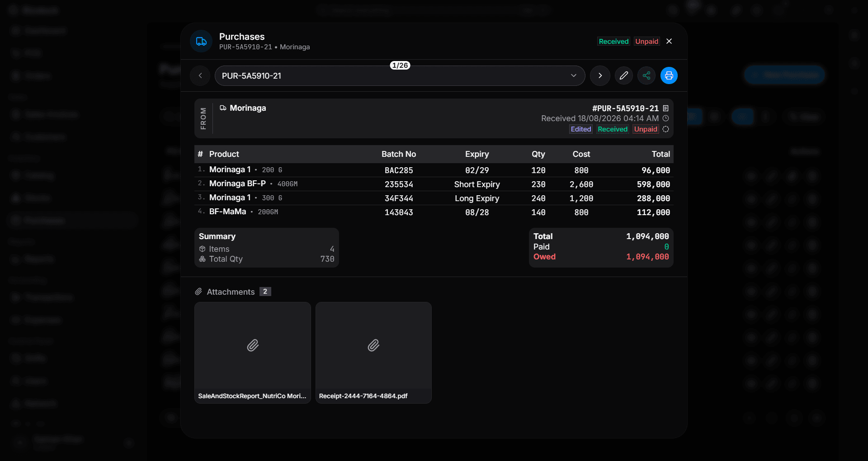This screenshot has height=461, width=868.
Task: Click the Unpaid badge under the received date
Action: (646, 129)
